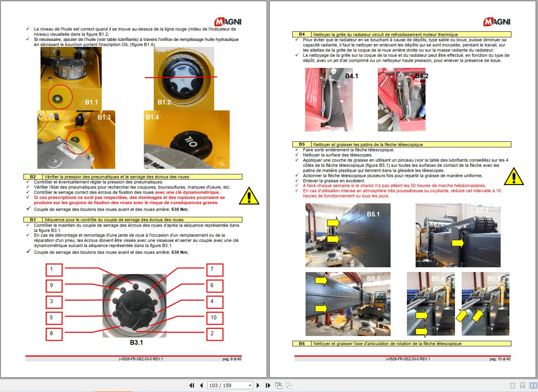The height and width of the screenshot is (392, 538).
Task: Click the 'pag. 10 di 40' footer text
Action: pyautogui.click(x=500, y=359)
